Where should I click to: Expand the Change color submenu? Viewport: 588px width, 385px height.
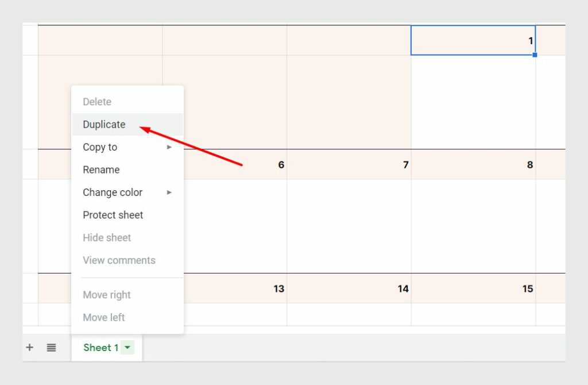[x=169, y=192]
